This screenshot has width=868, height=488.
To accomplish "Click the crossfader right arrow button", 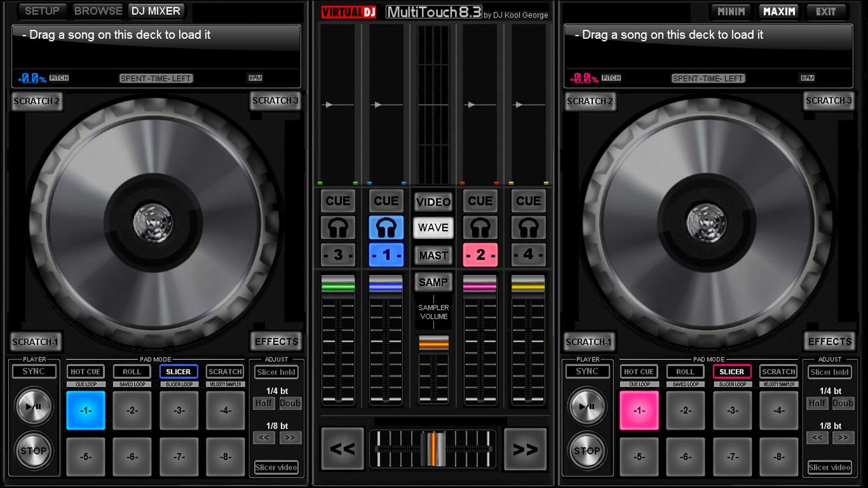I will [525, 449].
